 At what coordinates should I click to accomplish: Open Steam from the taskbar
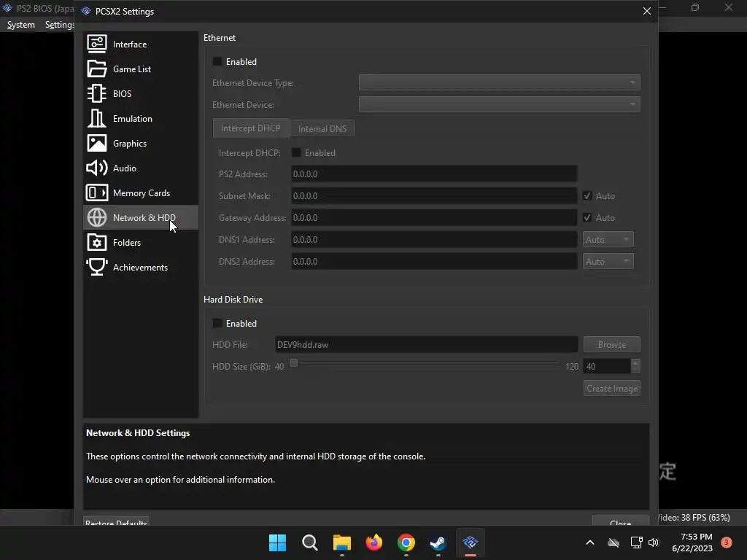pyautogui.click(x=438, y=542)
